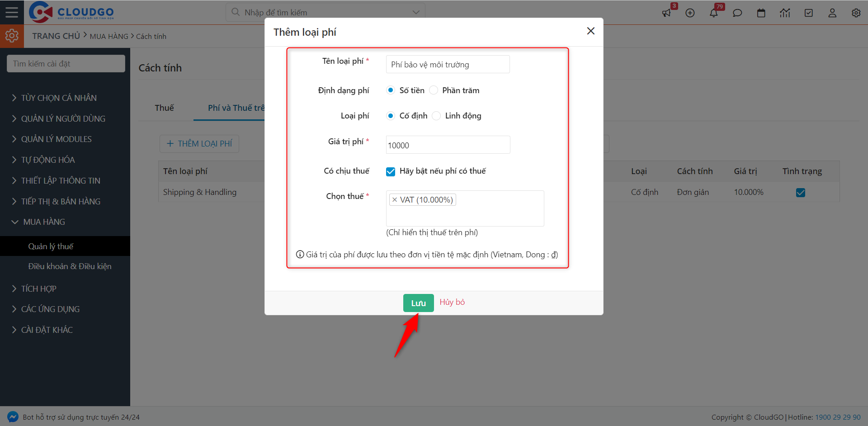Screen dimensions: 868x426
Task: Expand the global search dropdown arrow
Action: click(x=416, y=12)
